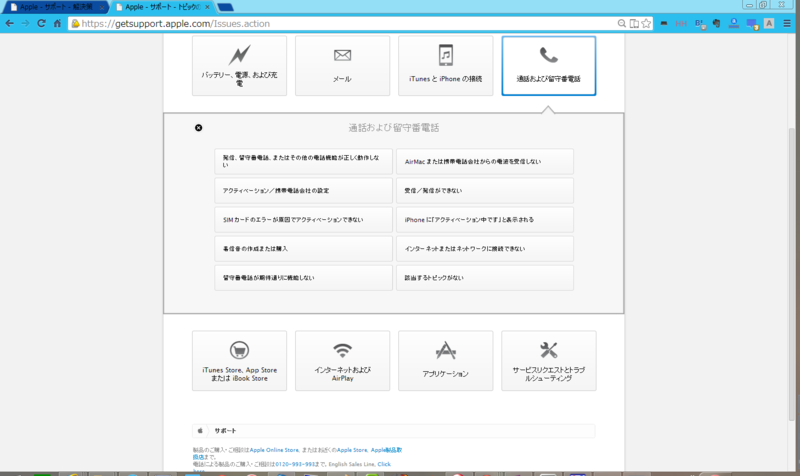Open the メール mail category tile

[x=342, y=66]
